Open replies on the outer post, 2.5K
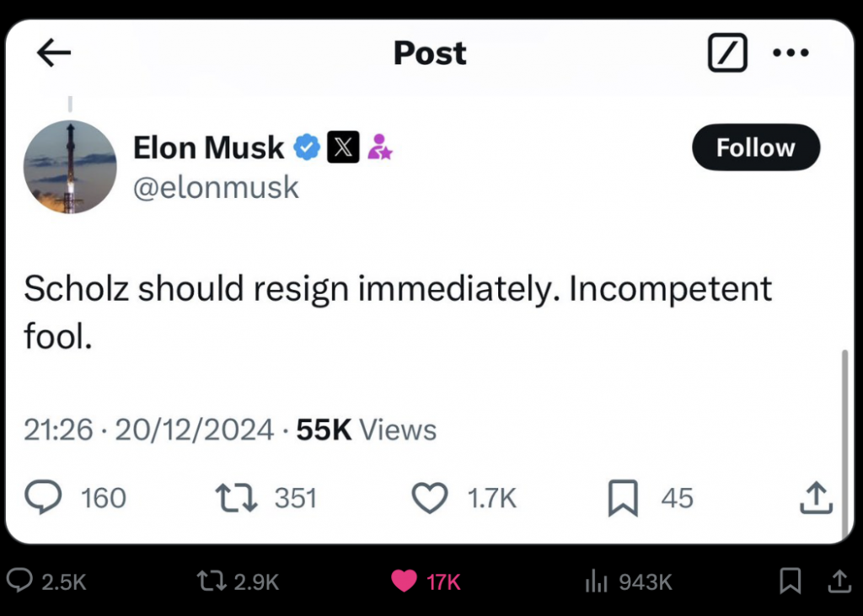The height and width of the screenshot is (616, 863). point(20,581)
